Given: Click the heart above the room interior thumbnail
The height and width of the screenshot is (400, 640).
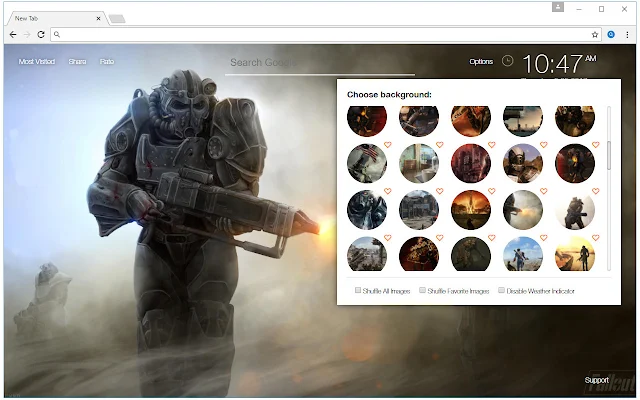Looking at the screenshot, I should (440, 144).
